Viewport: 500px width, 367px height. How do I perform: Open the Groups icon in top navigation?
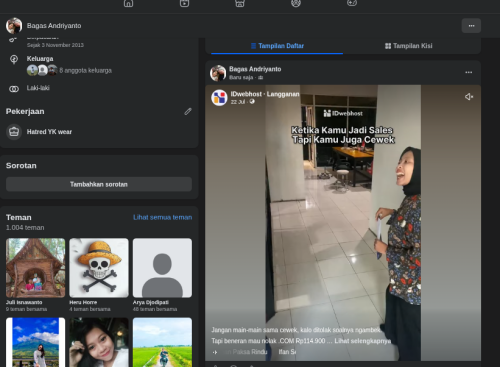click(296, 3)
